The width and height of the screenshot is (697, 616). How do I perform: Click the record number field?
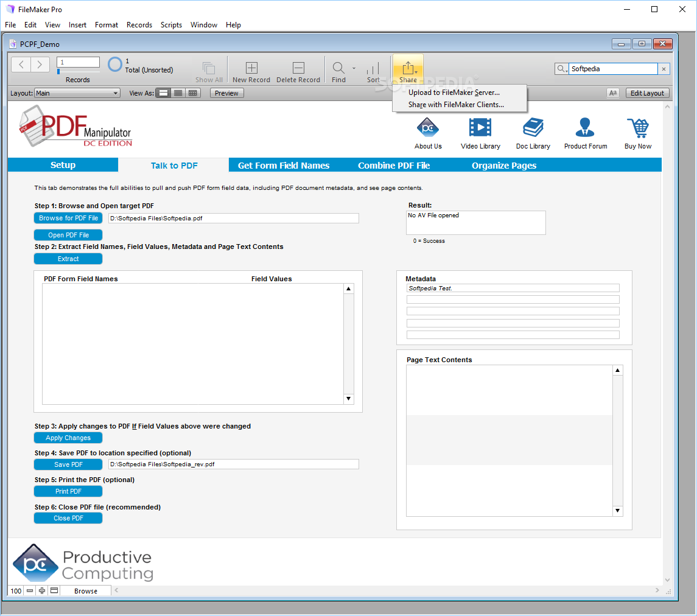[79, 62]
